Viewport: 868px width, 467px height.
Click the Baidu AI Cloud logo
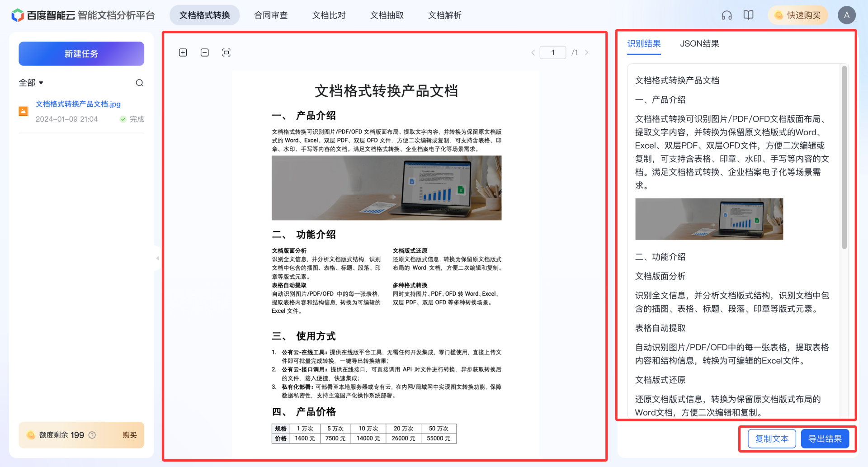[x=43, y=15]
